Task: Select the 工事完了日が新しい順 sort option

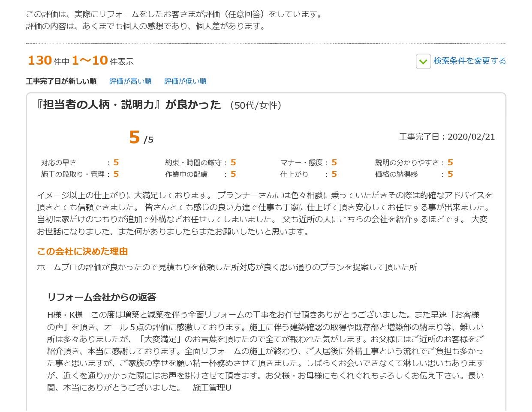Action: click(61, 81)
